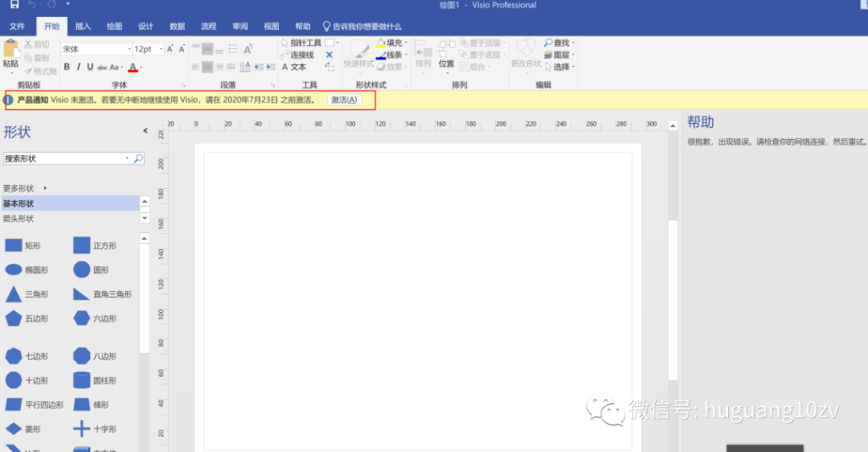Select the Pointer Tool (指针工具)
Image resolution: width=868 pixels, height=452 pixels.
tap(301, 42)
